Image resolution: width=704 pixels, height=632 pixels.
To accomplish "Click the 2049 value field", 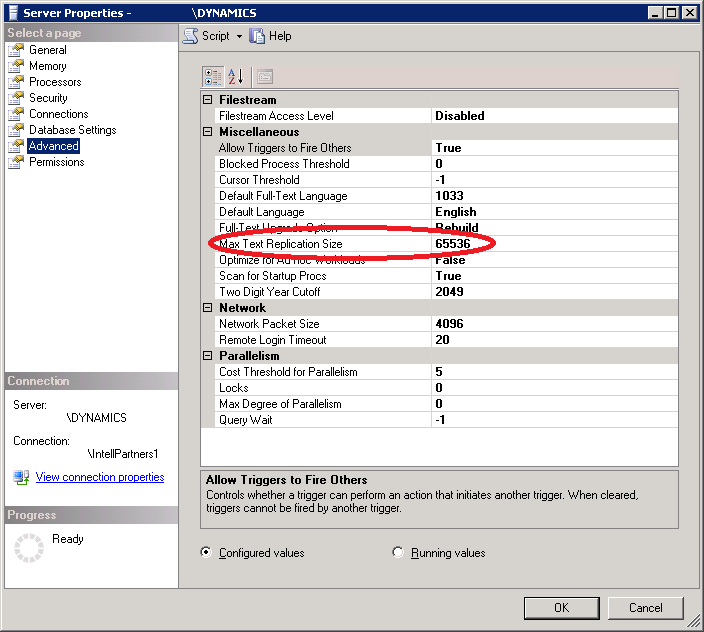I will pyautogui.click(x=554, y=292).
